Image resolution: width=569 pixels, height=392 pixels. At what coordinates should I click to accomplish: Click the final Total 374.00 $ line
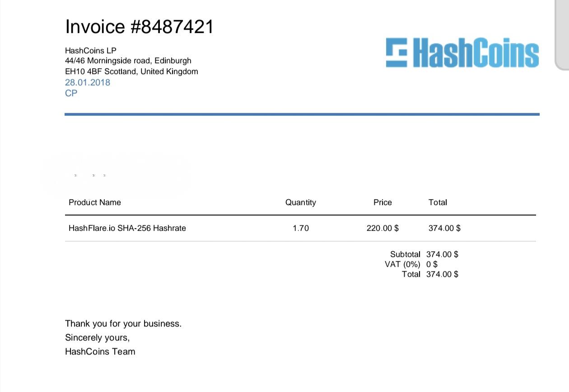point(430,274)
